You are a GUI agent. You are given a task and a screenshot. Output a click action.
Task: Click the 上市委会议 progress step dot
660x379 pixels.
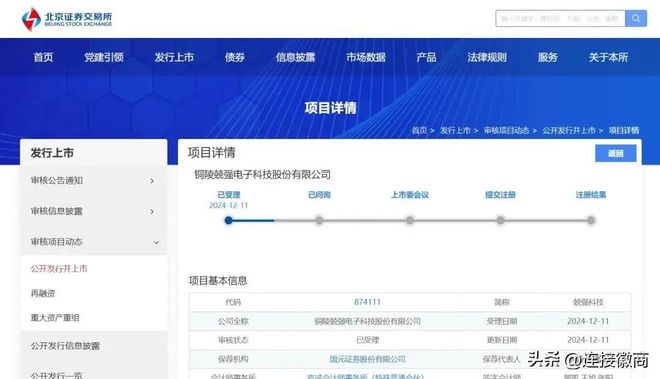coord(410,220)
